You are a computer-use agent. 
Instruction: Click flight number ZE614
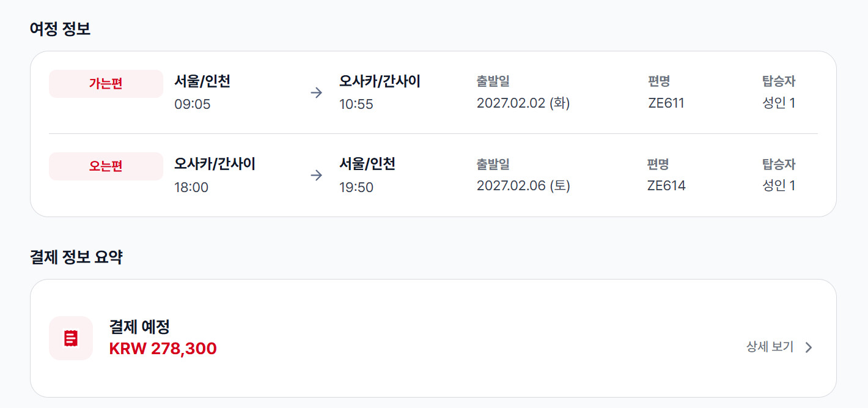[x=666, y=186]
